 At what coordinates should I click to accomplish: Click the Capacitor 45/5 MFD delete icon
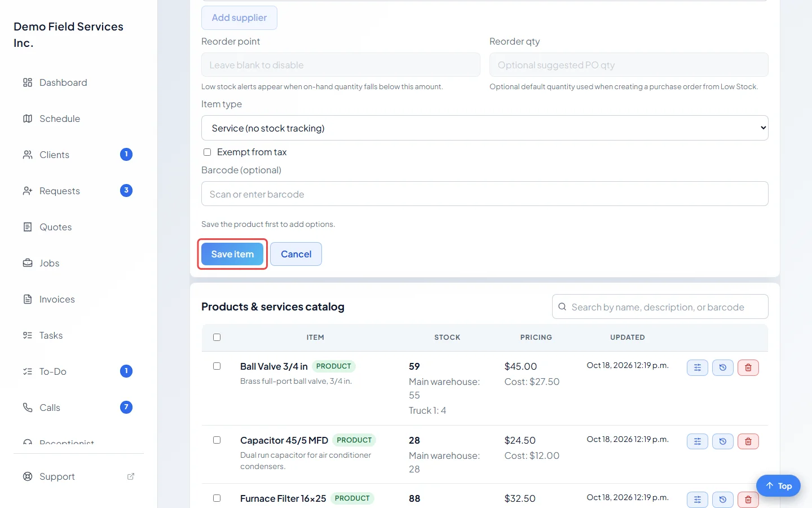click(x=748, y=441)
